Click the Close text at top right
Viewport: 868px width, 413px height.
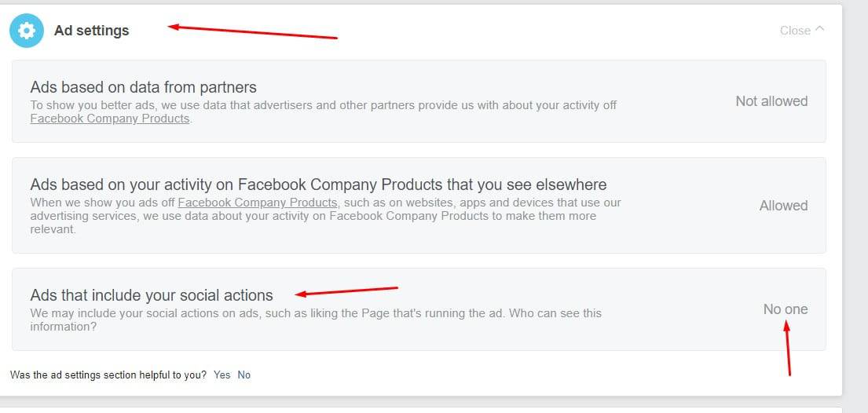click(795, 31)
